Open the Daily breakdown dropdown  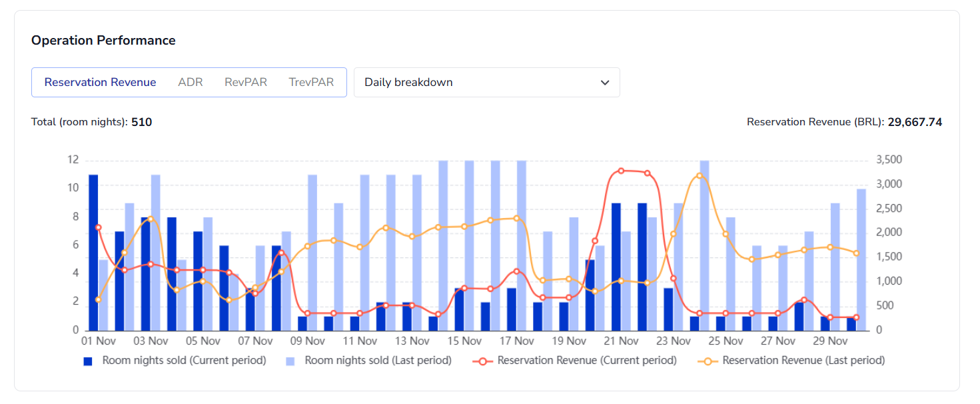tap(486, 82)
